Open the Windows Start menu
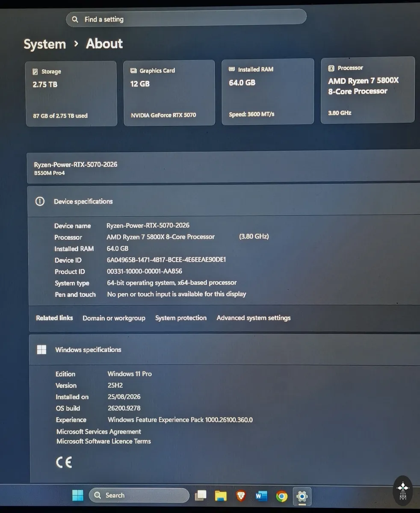This screenshot has height=513, width=420. click(x=77, y=495)
